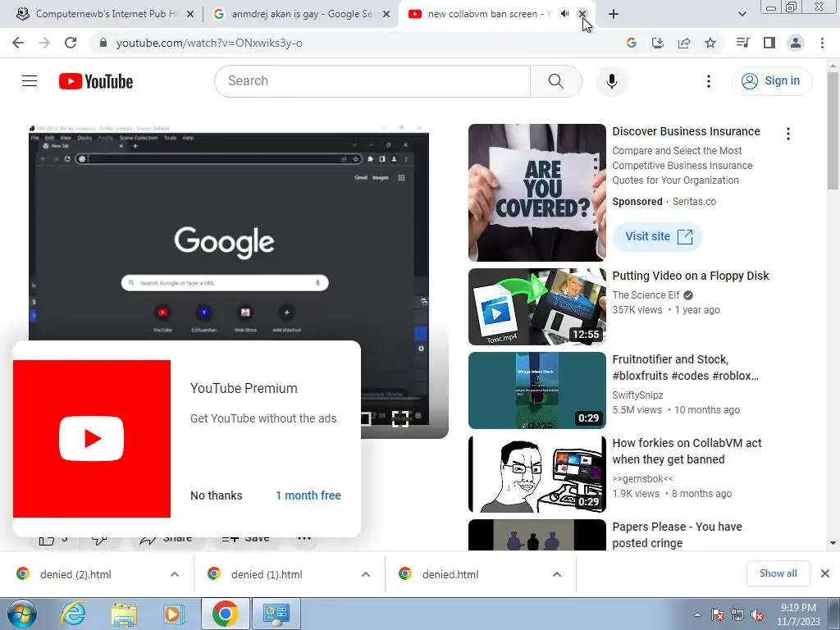Open tab search dropdown arrow

pos(742,14)
